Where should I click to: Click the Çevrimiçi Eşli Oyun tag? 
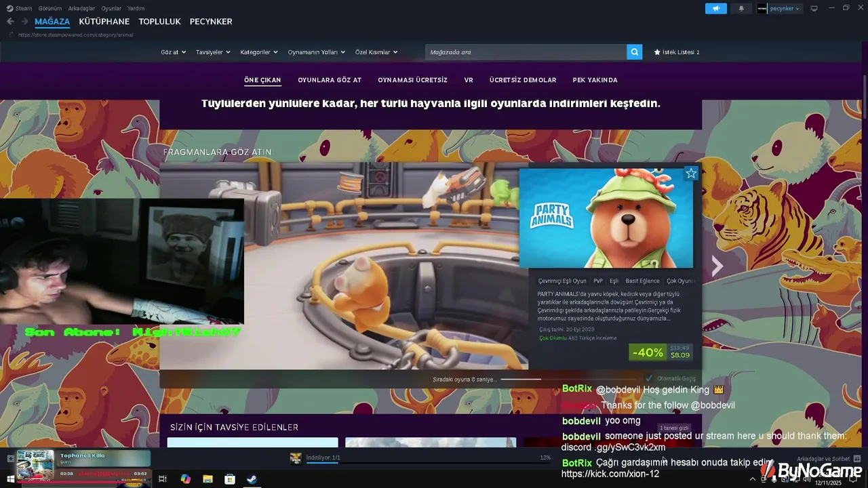[562, 281]
